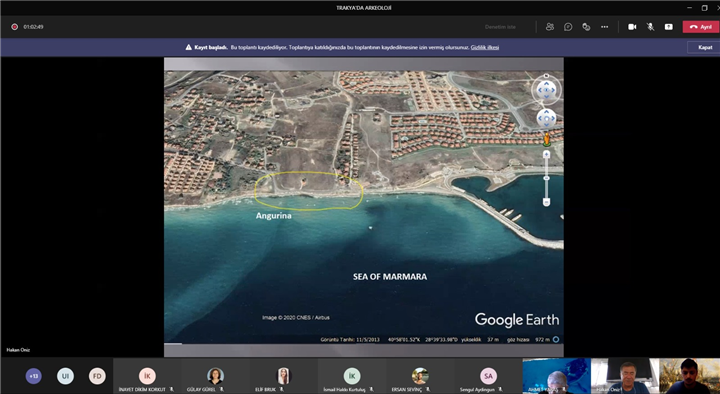The width and height of the screenshot is (720, 394).
Task: Open the Gizlilik ilkesi privacy link
Action: point(484,47)
